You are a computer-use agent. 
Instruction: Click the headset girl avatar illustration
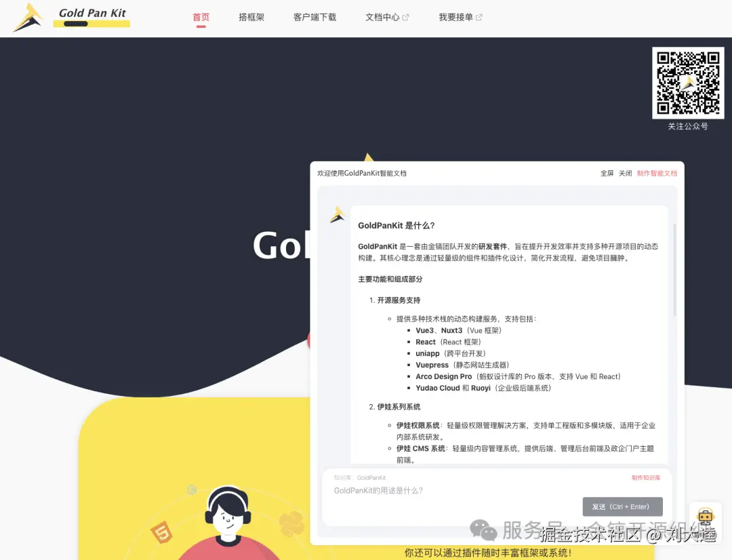coord(228,523)
